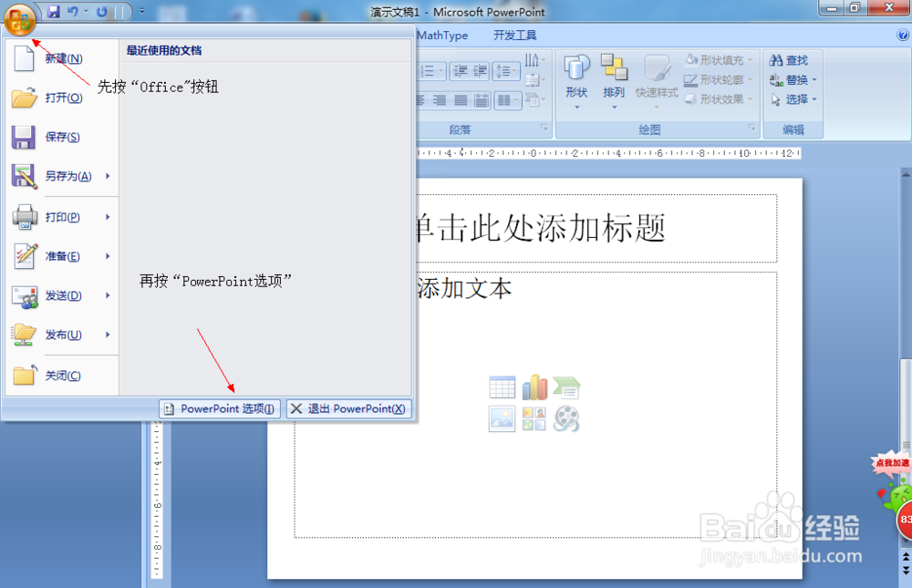Screen dimensions: 912x588
Task: Click the next slide double-arrow button
Action: click(906, 570)
